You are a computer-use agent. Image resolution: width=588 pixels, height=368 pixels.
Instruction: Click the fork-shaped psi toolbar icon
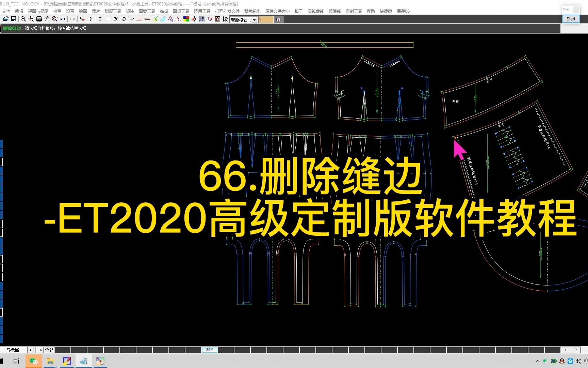[131, 19]
